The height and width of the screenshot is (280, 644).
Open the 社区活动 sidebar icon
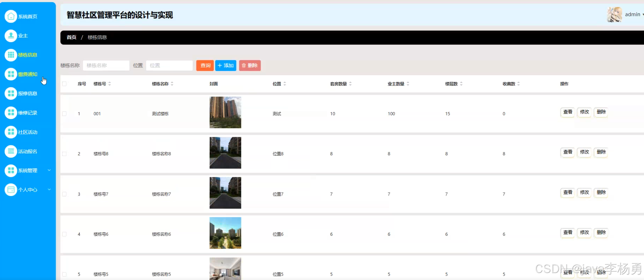tap(11, 132)
